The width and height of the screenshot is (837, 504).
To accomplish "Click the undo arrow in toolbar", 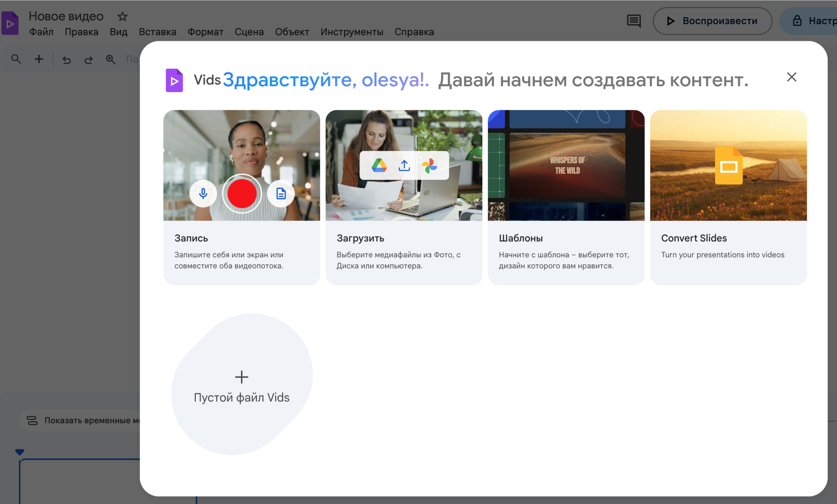I will coord(67,60).
